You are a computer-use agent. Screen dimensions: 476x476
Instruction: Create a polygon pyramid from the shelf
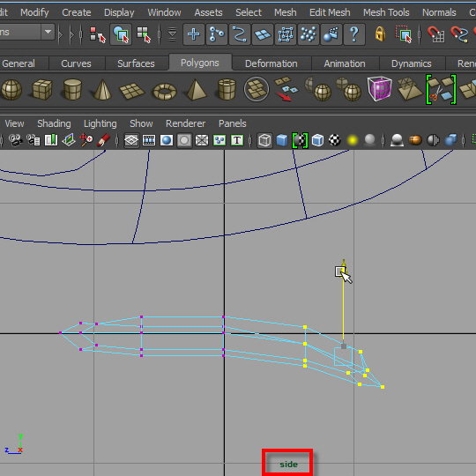196,89
